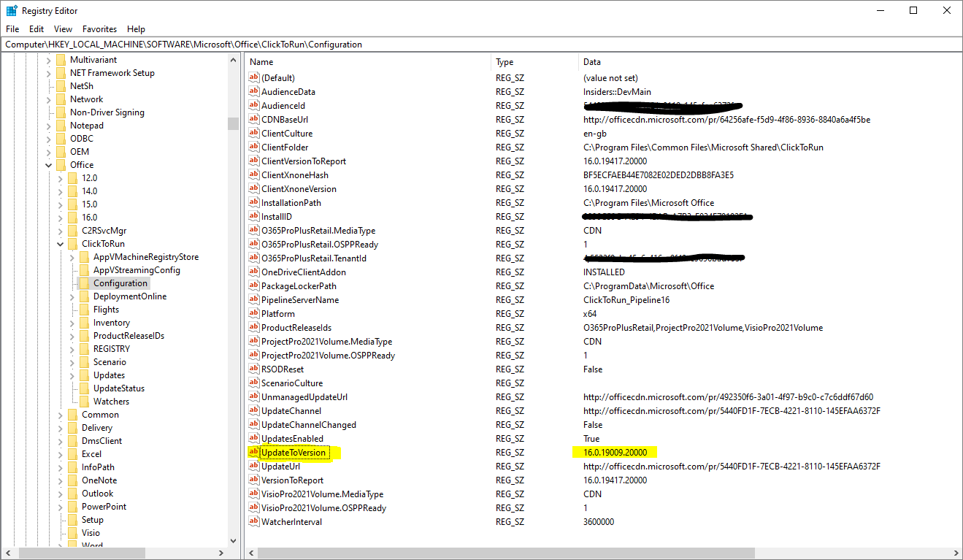
Task: Expand the Scenario subkey
Action: click(72, 362)
